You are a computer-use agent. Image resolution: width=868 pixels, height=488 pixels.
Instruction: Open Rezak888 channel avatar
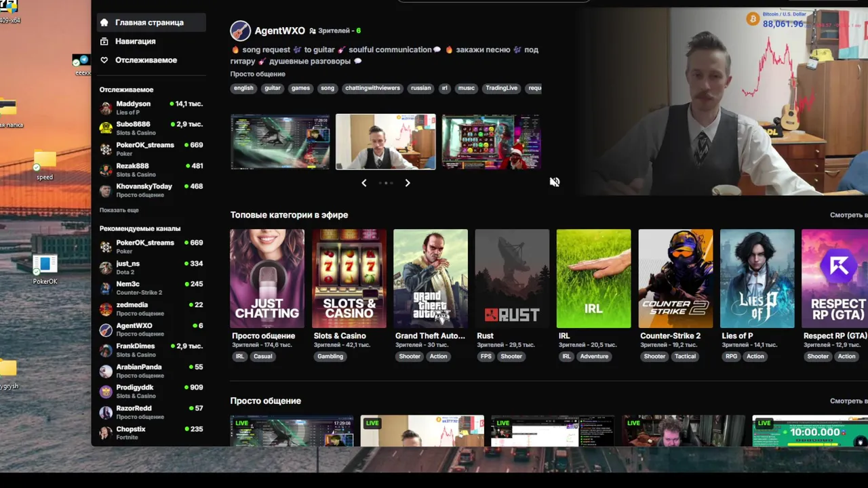pos(106,169)
